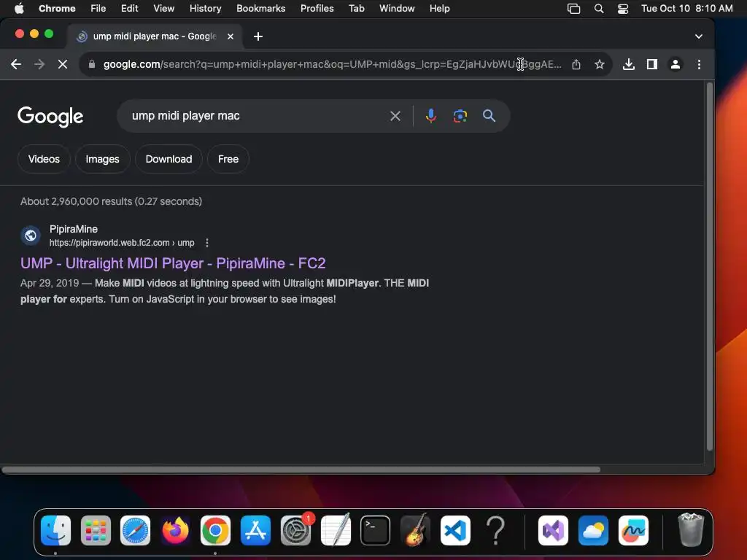Open Freeform from the Dock
Image resolution: width=747 pixels, height=560 pixels.
coord(633,531)
